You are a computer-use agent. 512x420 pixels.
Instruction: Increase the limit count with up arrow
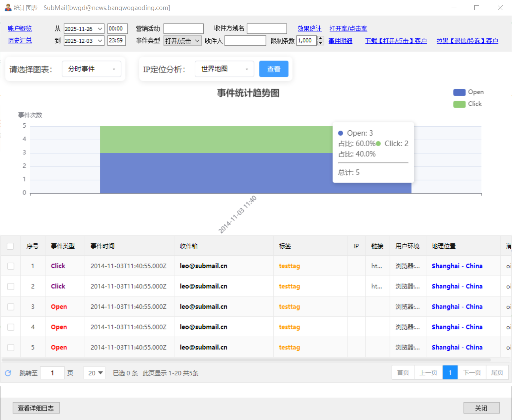point(320,38)
